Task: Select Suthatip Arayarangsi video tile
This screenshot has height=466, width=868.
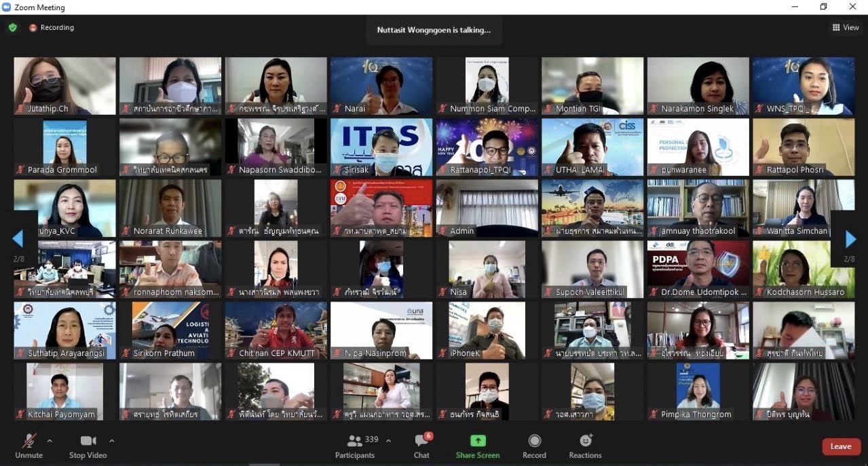Action: click(64, 330)
